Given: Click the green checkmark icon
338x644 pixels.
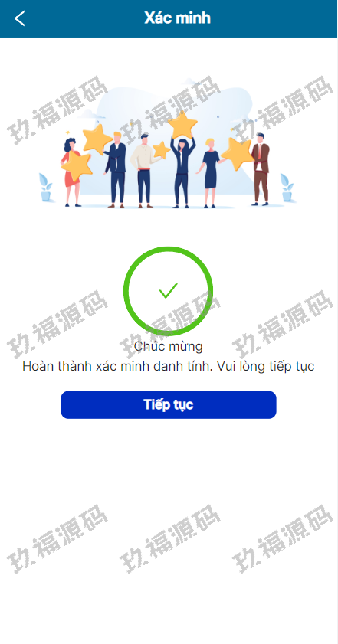Looking at the screenshot, I should tap(168, 291).
